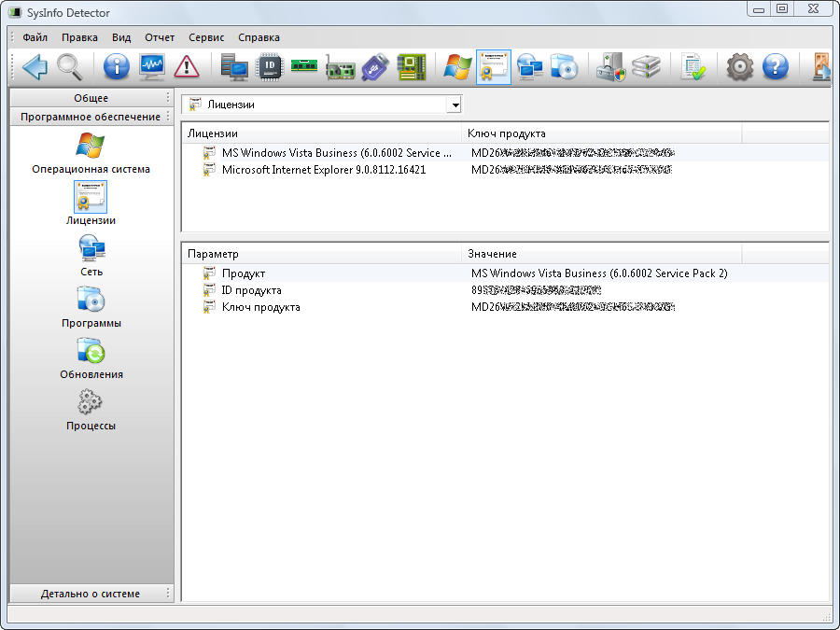
Task: Open the Правка menu
Action: pyautogui.click(x=79, y=37)
